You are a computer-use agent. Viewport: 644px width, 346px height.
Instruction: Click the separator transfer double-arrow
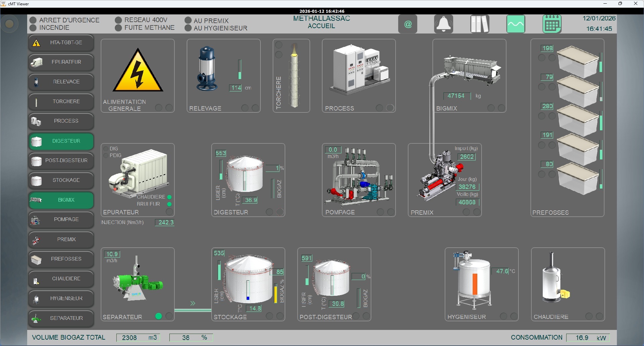click(x=193, y=303)
